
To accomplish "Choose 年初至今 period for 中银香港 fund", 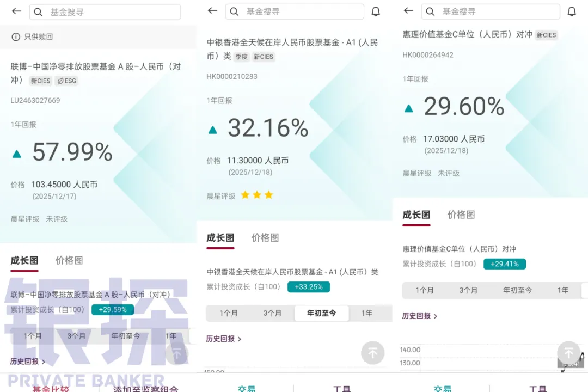I will pos(322,313).
